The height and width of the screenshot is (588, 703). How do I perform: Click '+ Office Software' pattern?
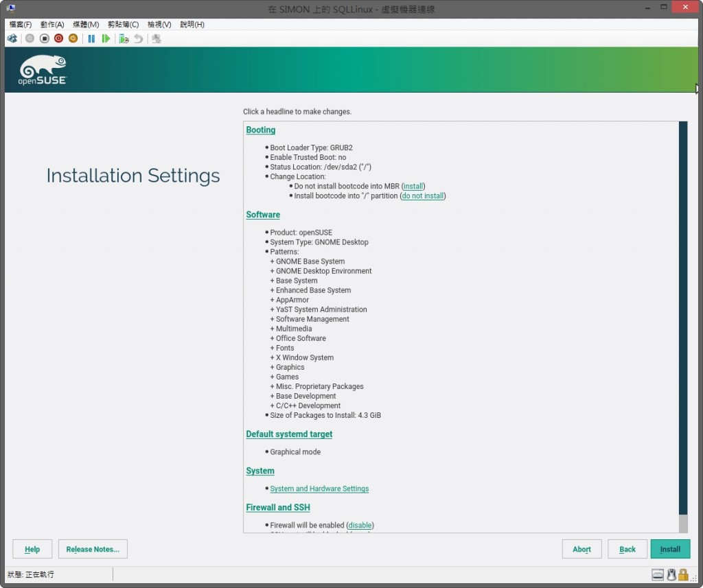pos(298,338)
